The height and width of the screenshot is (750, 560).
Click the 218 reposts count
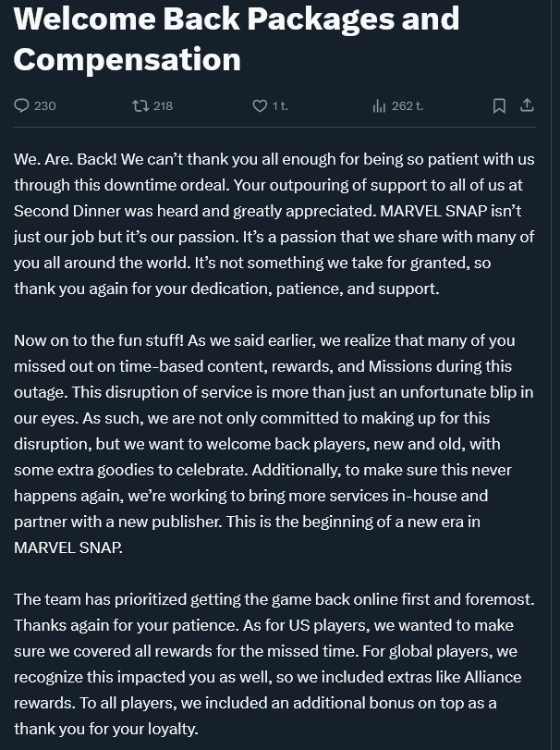(163, 105)
